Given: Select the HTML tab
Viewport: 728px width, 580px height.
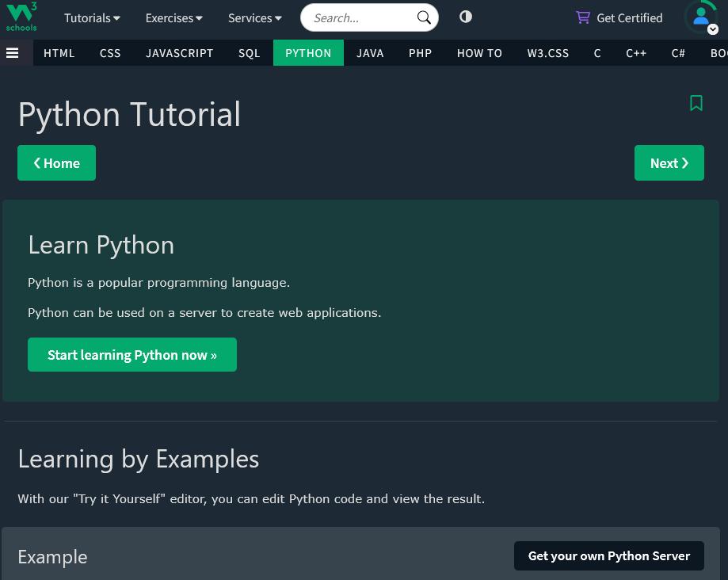Looking at the screenshot, I should (x=59, y=53).
